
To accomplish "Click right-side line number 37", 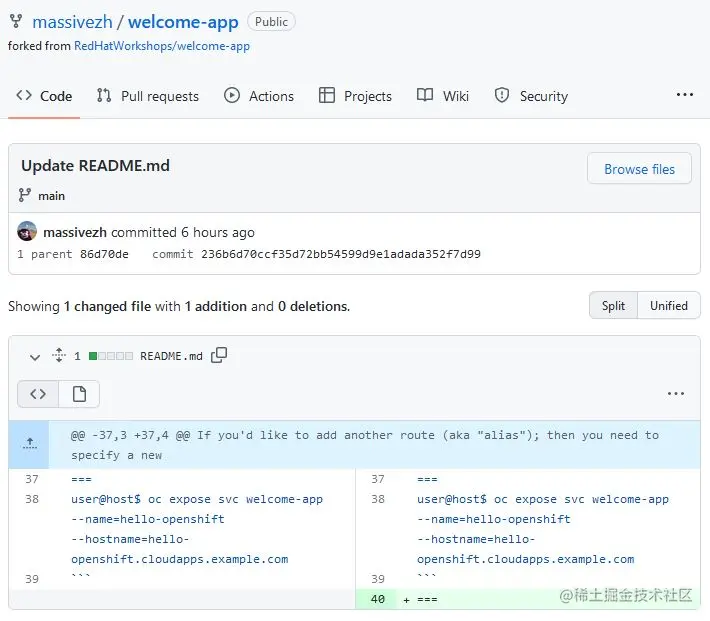I will pos(378,479).
